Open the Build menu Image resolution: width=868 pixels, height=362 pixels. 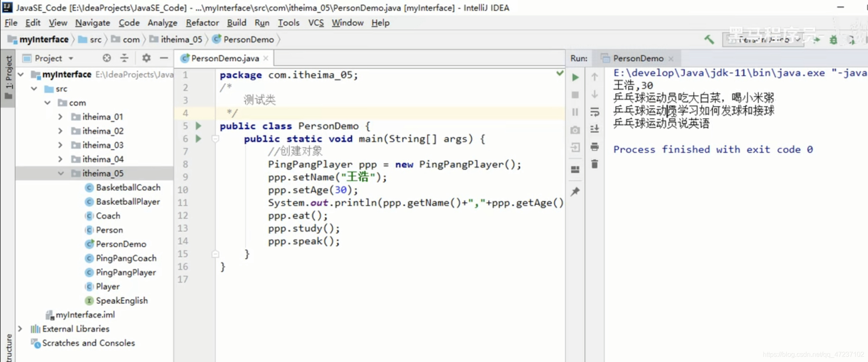coord(237,23)
